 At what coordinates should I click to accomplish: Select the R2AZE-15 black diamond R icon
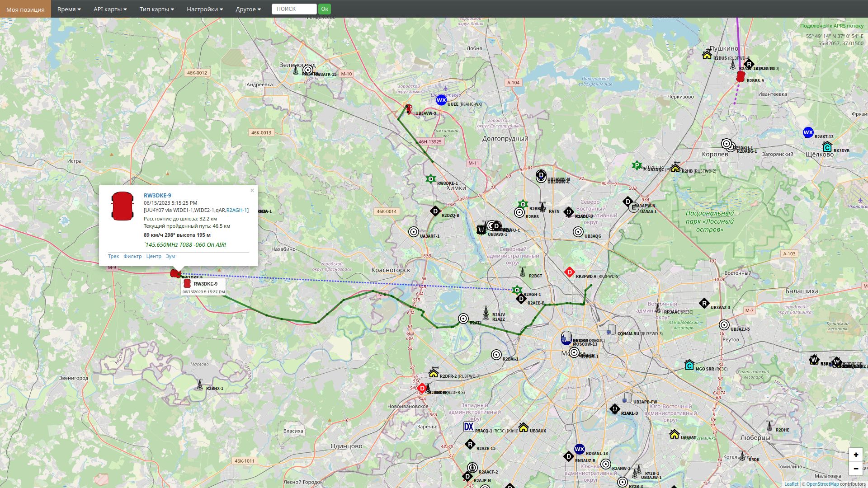(x=470, y=444)
